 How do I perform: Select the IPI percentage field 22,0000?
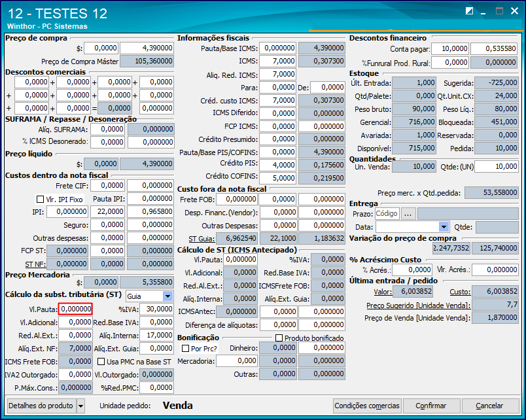107,212
